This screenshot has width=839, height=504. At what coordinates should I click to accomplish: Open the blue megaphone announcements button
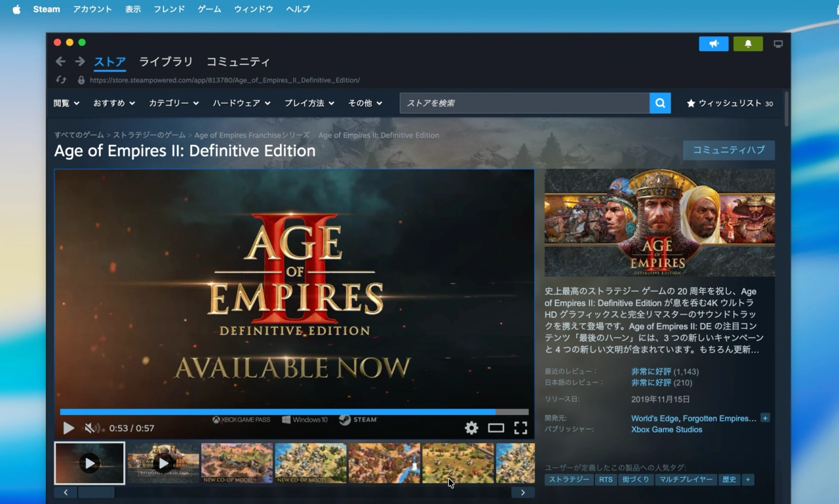pos(714,44)
